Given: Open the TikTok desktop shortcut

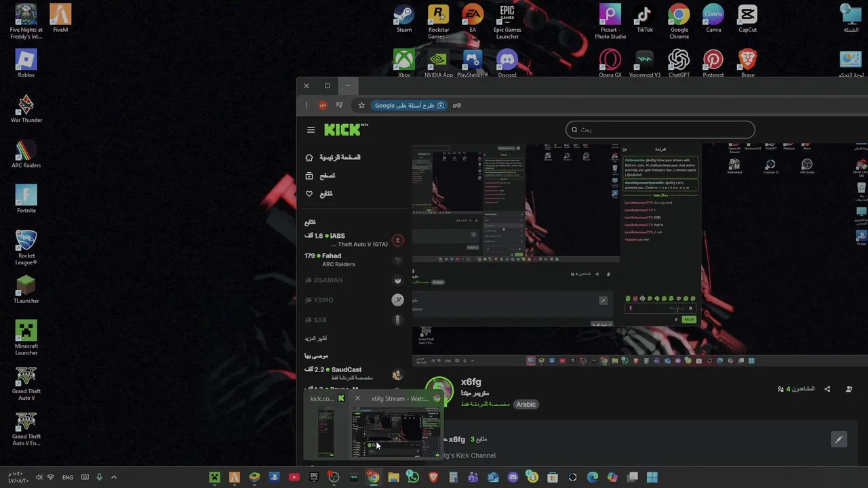Looking at the screenshot, I should point(645,19).
